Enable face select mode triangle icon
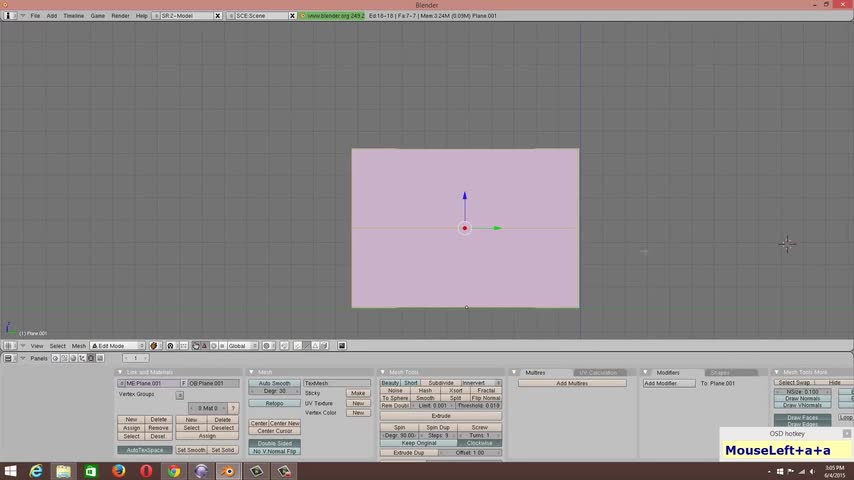 315,346
